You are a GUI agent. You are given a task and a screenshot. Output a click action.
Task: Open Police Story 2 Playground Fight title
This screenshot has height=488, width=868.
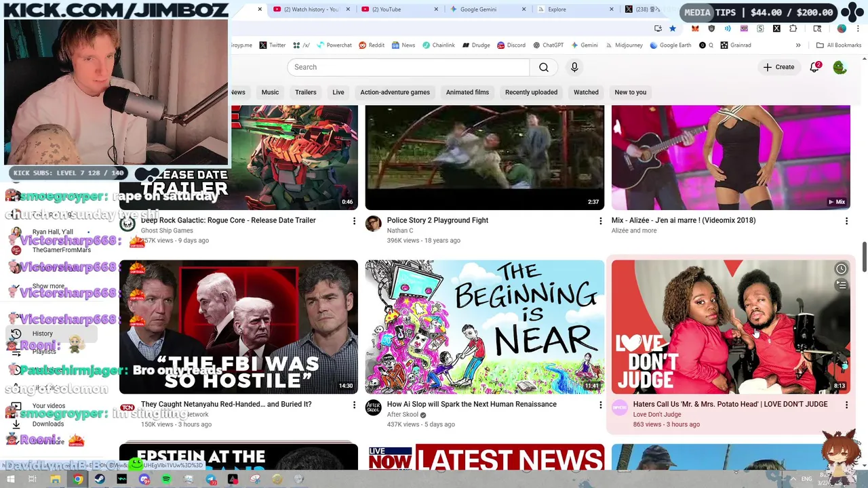(x=437, y=220)
